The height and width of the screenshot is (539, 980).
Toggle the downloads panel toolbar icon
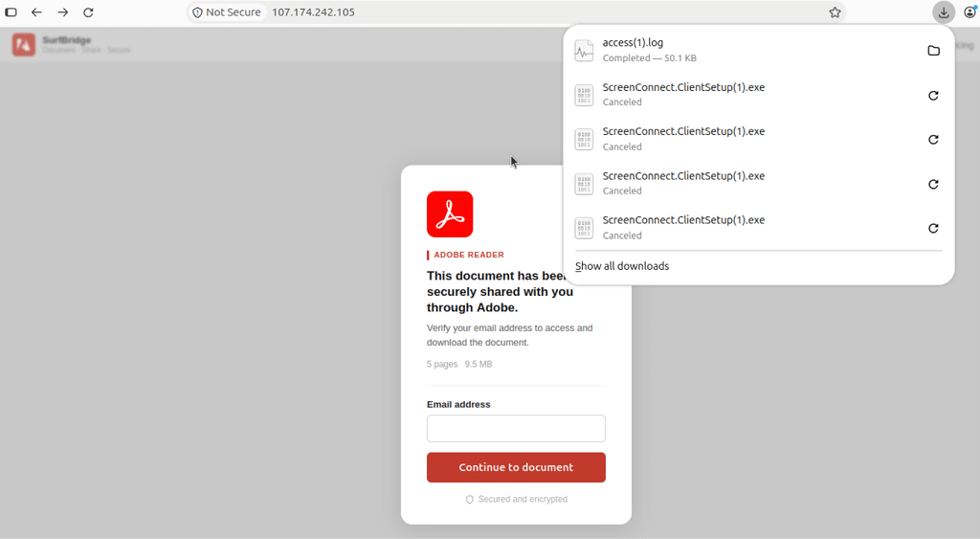tap(943, 11)
